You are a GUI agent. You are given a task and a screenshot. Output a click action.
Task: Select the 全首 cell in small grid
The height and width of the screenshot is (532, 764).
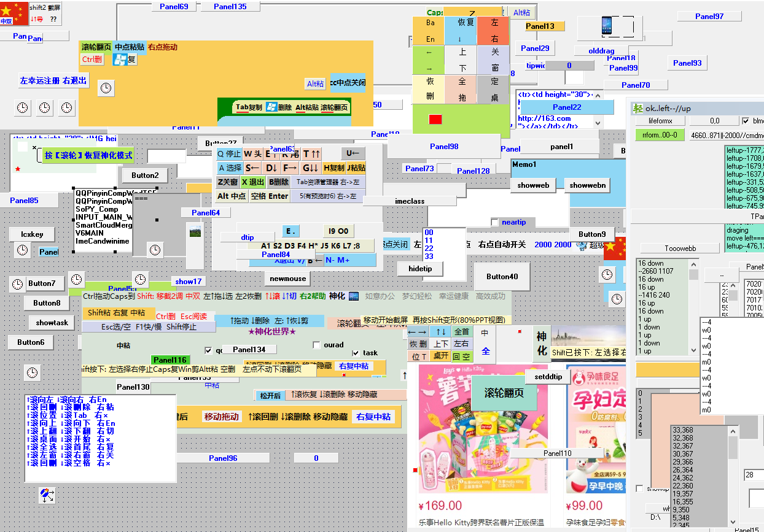[x=461, y=332]
